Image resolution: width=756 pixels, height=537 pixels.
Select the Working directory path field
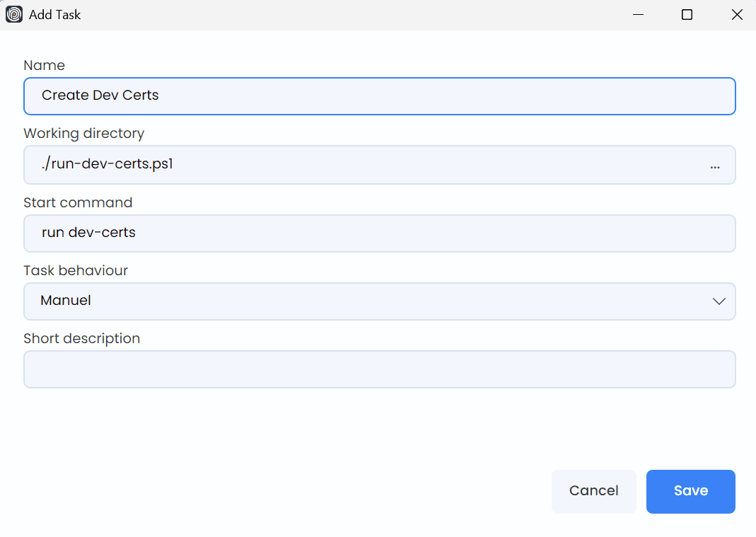(354, 164)
